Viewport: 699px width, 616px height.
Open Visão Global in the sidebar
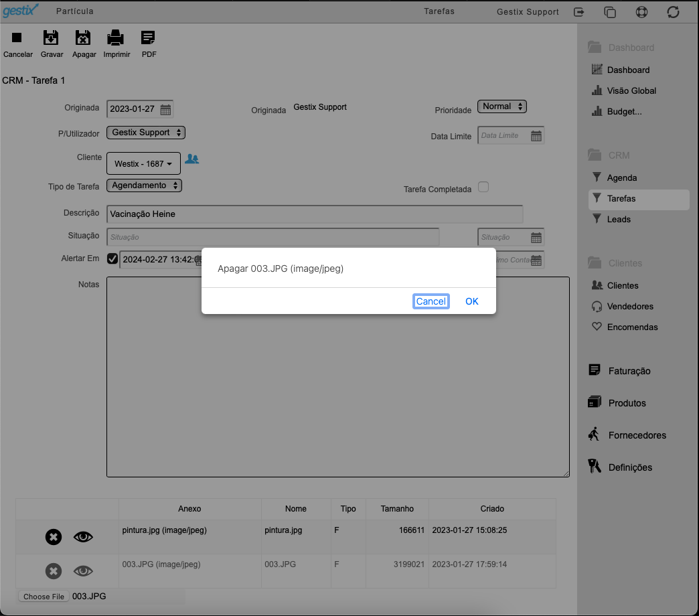point(631,91)
